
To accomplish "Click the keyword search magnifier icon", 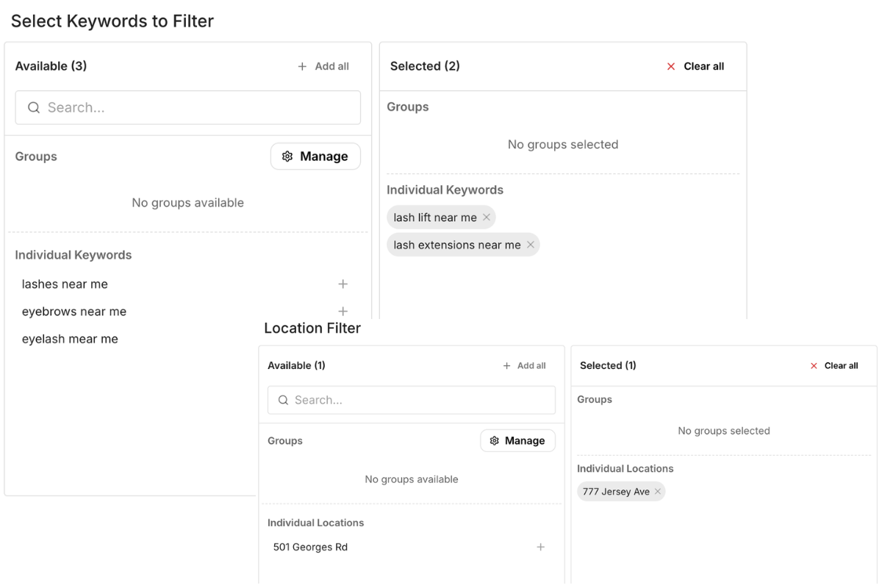I will pyautogui.click(x=34, y=108).
